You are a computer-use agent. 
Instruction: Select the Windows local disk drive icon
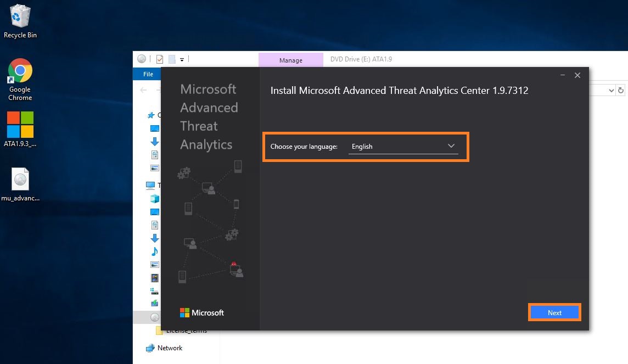155,291
